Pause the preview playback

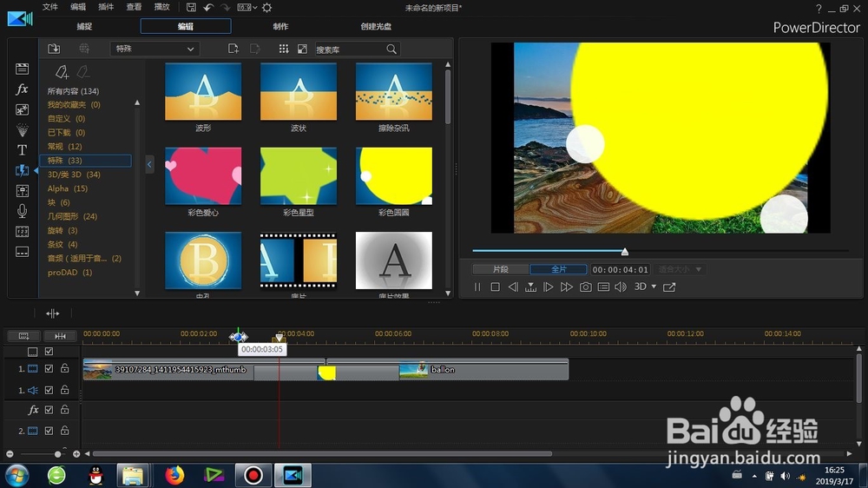pos(477,287)
